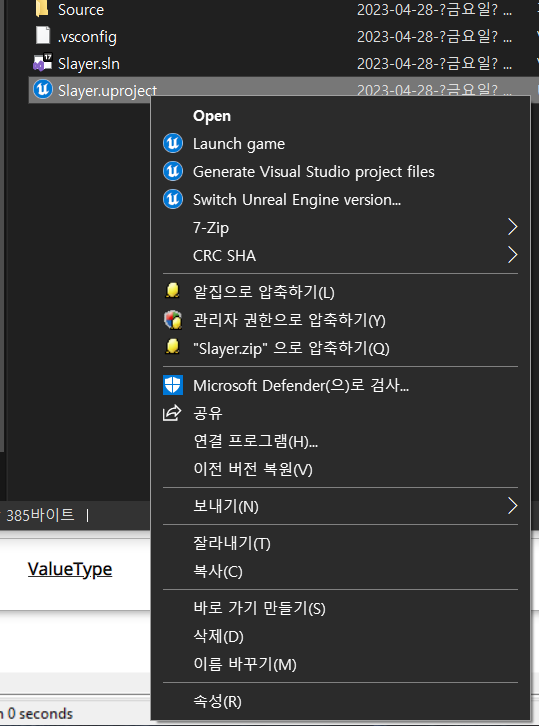
Task: Expand the CRC SHA submenu arrow
Action: (x=512, y=255)
